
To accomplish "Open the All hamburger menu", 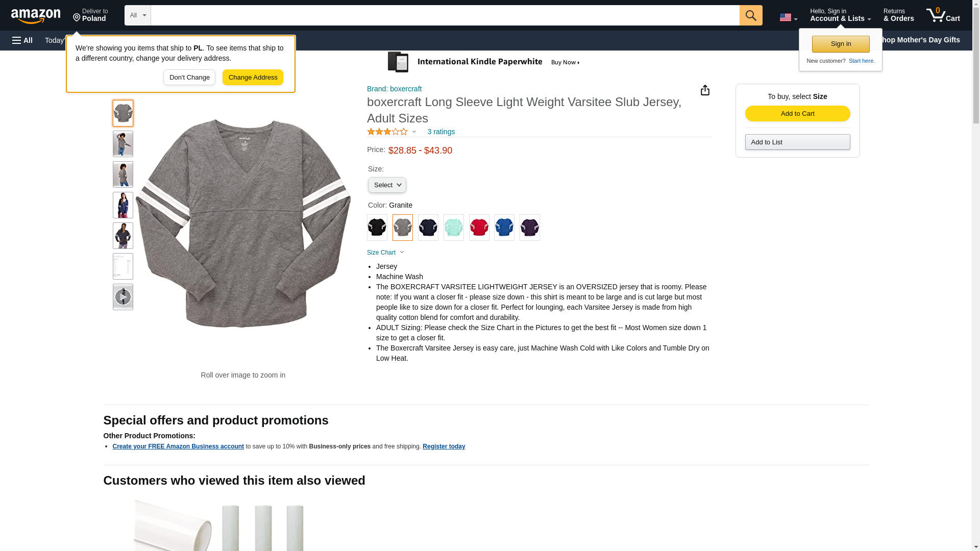I will pyautogui.click(x=22, y=40).
